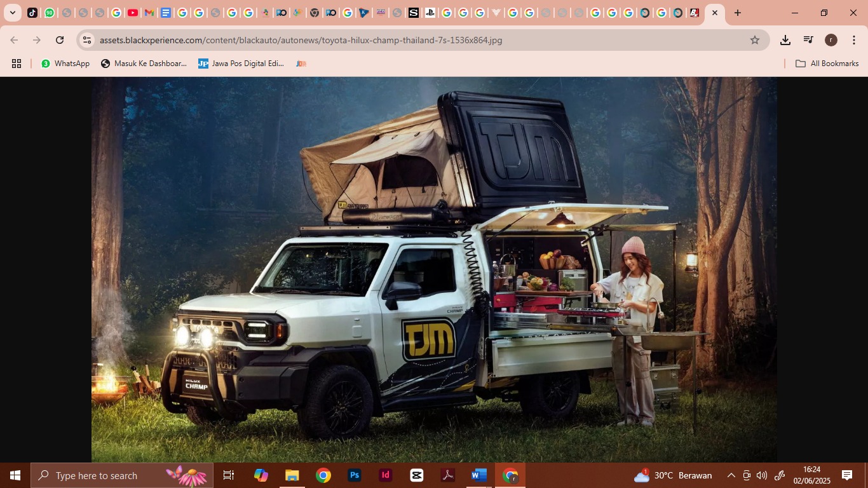The width and height of the screenshot is (868, 488).
Task: Open Adobe Acrobat from taskbar
Action: click(448, 475)
